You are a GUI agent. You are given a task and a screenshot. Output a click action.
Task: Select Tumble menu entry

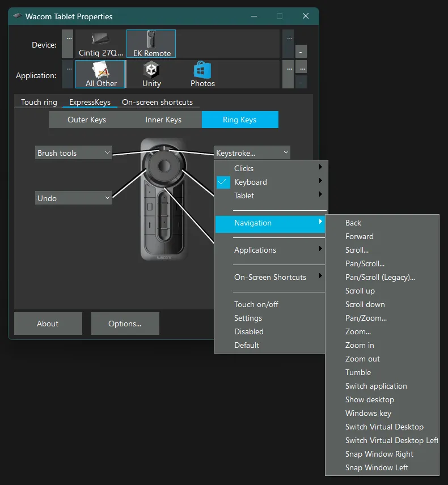coord(382,372)
